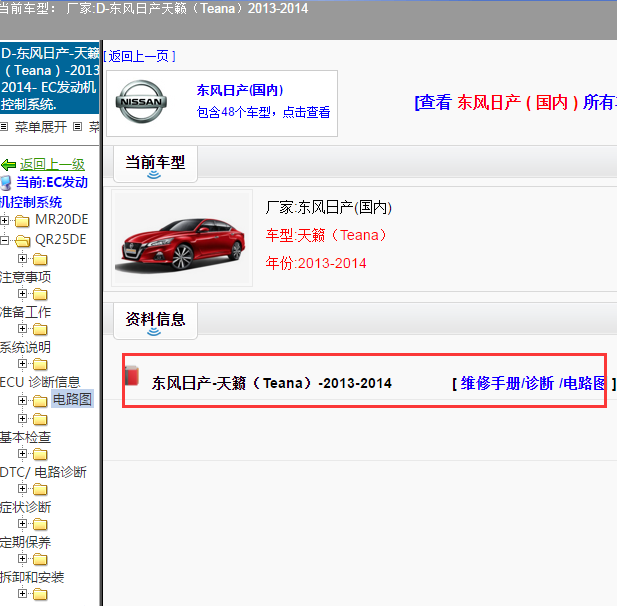Screen dimensions: 617x606
Task: Open 维修手册/诊断/电路图 link
Action: click(533, 383)
